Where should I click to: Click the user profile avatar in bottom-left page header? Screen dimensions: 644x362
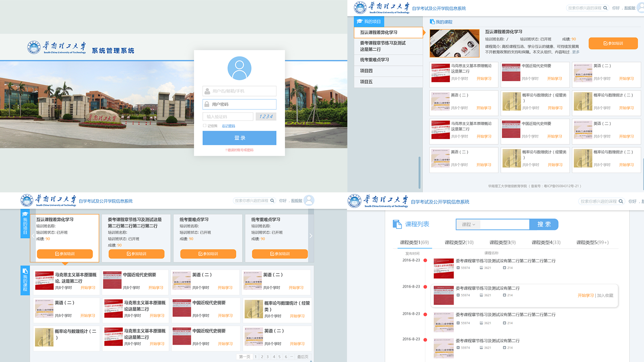pos(309,200)
